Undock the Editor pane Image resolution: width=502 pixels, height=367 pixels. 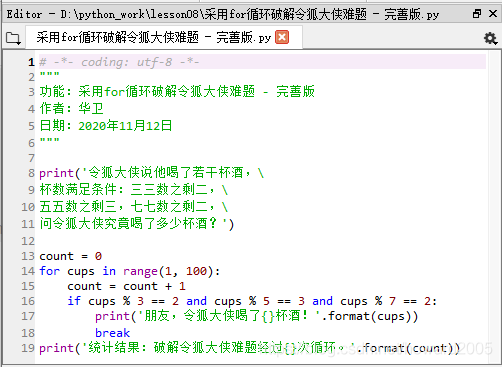point(477,14)
